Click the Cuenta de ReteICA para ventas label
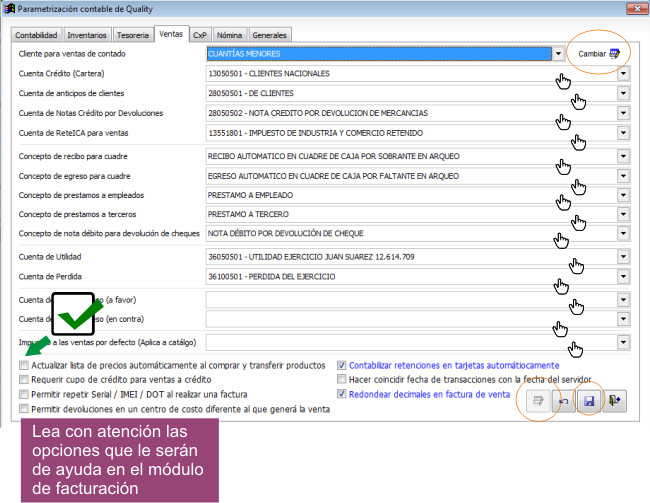The height and width of the screenshot is (503, 650). tap(73, 133)
